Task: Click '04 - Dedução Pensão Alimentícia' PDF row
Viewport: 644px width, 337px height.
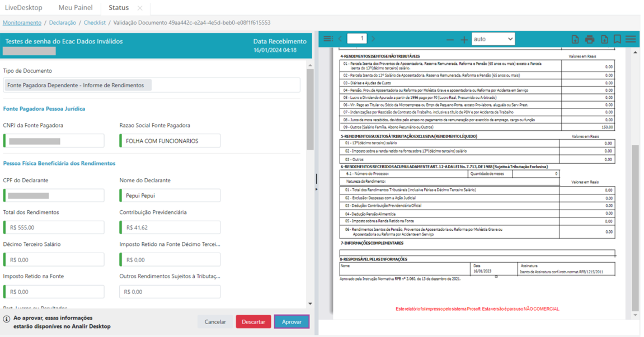Action: pos(477,214)
